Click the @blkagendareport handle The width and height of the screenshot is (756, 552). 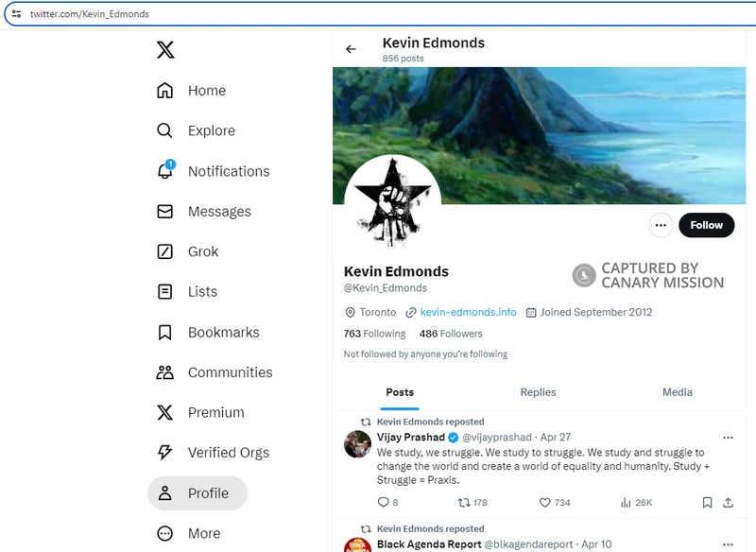coord(528,544)
